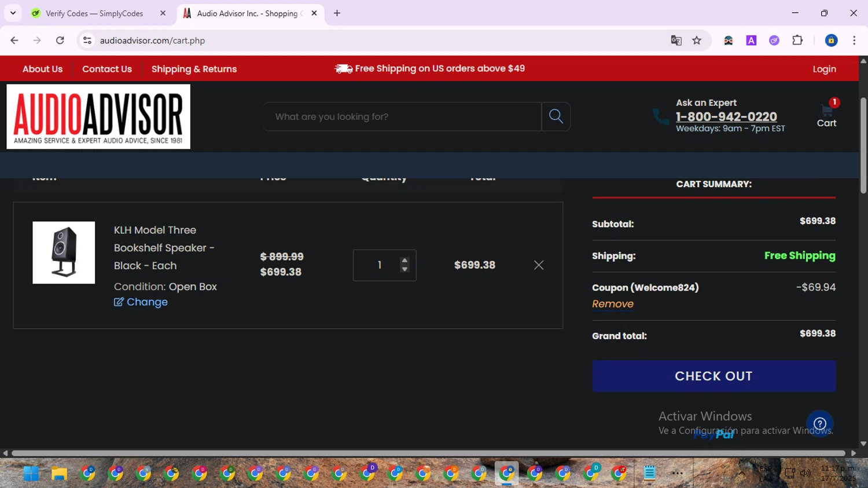Click the KLH speaker product thumbnail

point(64,252)
